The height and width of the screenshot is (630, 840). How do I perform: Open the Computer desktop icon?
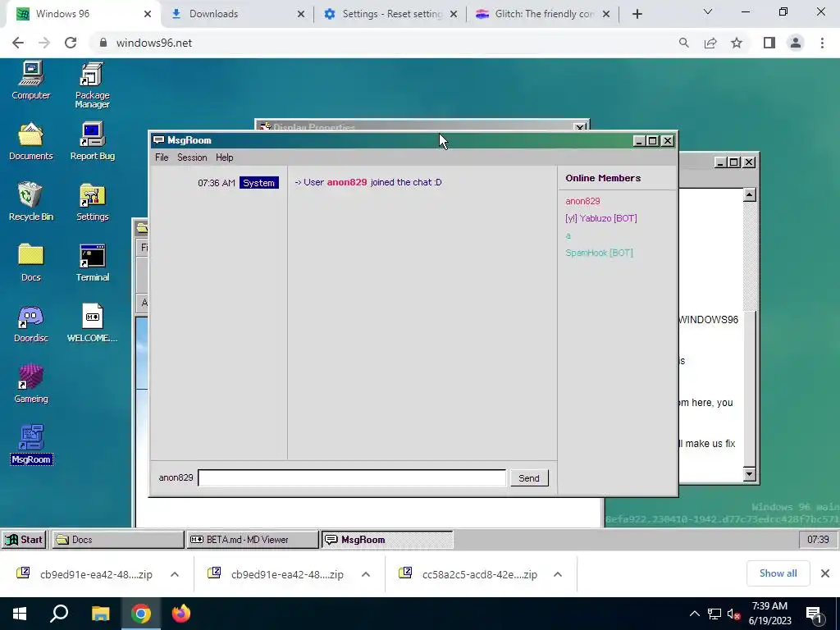30,80
